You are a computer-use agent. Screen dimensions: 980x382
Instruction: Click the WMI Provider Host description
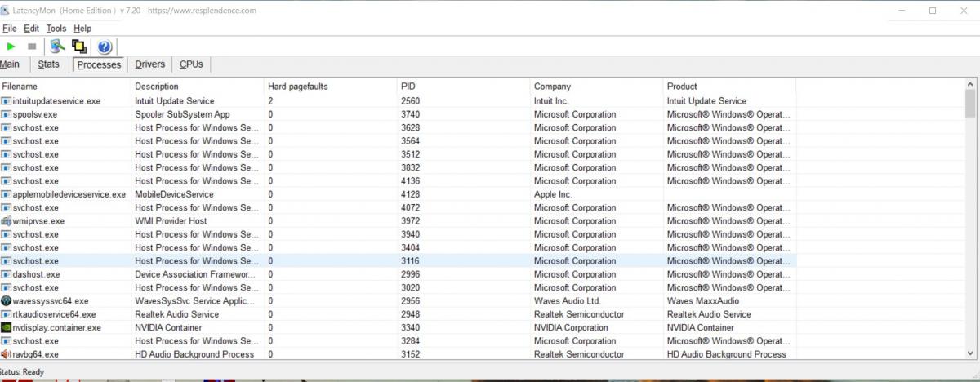pos(171,220)
